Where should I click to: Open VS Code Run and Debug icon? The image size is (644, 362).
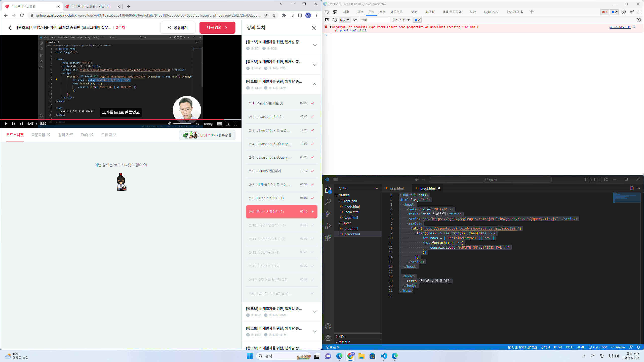point(328,226)
